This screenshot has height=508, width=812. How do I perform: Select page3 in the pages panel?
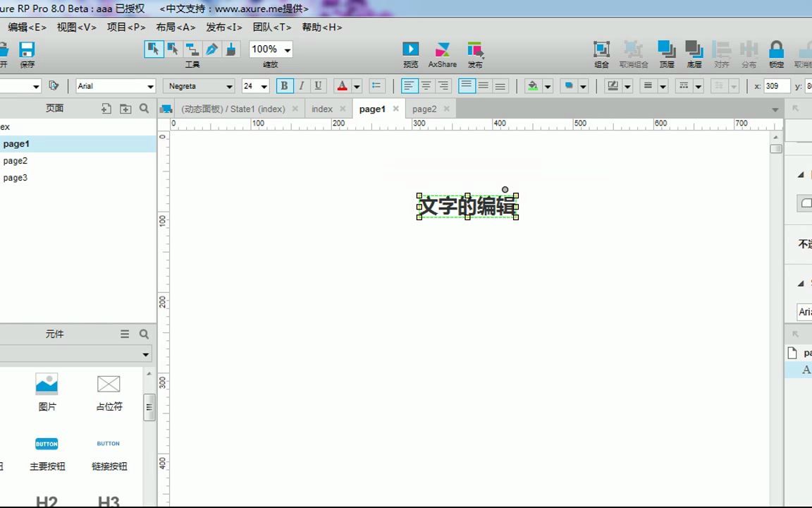[x=16, y=177]
